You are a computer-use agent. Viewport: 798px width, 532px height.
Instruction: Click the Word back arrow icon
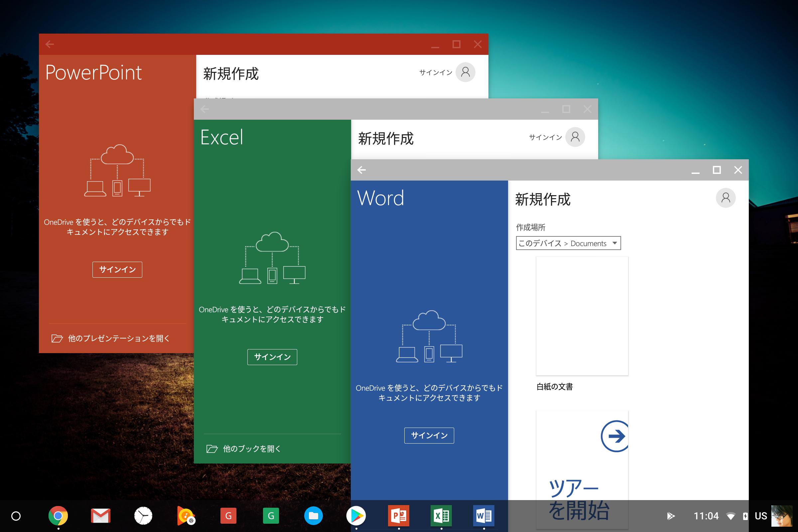click(x=362, y=170)
